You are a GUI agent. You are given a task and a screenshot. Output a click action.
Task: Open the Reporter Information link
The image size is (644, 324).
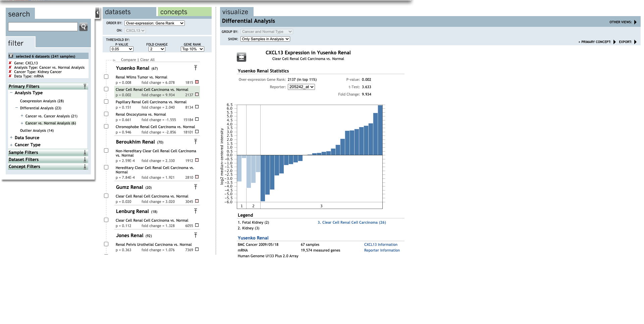tap(382, 250)
